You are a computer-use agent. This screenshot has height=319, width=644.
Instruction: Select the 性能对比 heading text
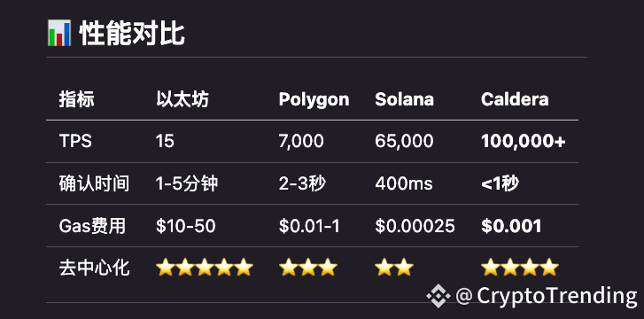[x=132, y=34]
